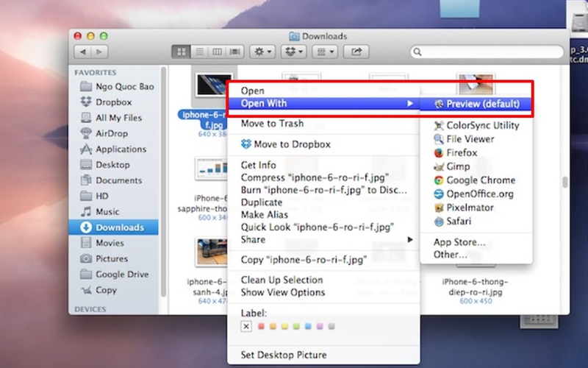Open AirDrop from the sidebar

(104, 134)
